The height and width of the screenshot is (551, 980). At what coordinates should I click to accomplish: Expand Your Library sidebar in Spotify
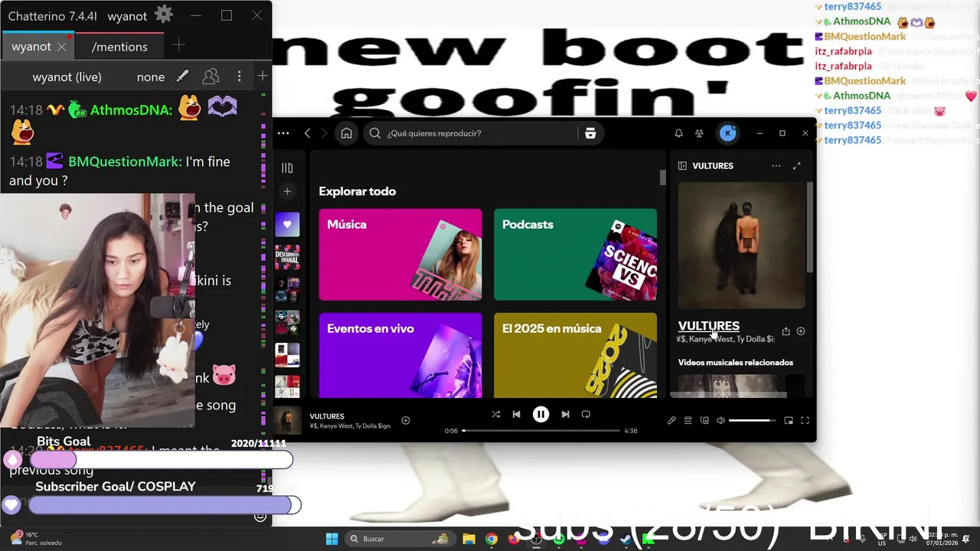tap(287, 168)
